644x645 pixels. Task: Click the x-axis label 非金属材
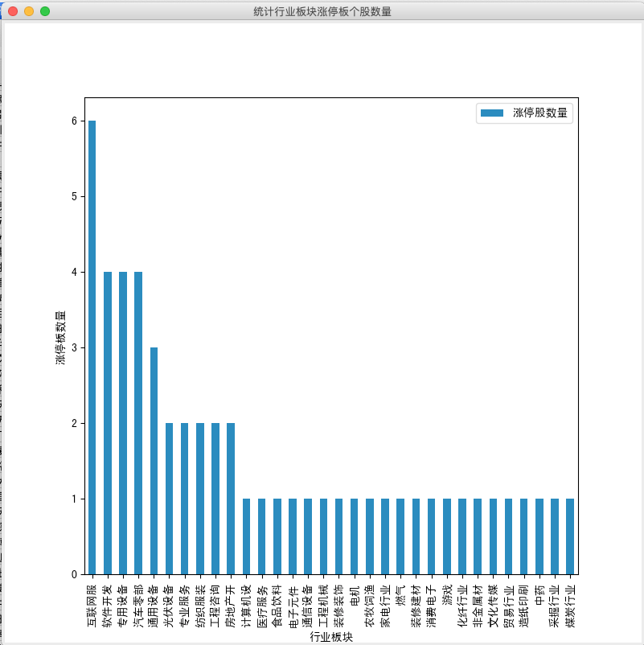478,606
